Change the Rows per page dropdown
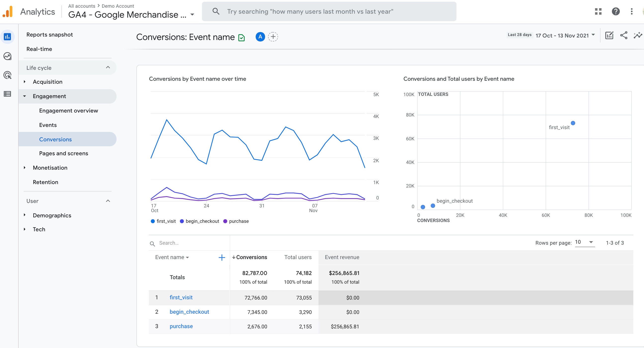This screenshot has height=348, width=644. click(x=584, y=242)
